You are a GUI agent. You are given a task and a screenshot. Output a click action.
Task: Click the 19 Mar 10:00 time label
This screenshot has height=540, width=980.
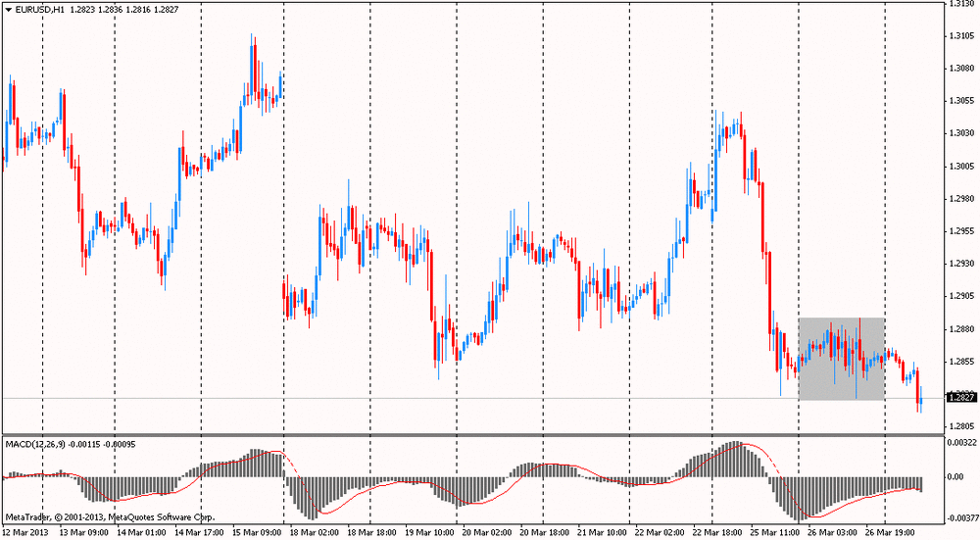point(429,532)
